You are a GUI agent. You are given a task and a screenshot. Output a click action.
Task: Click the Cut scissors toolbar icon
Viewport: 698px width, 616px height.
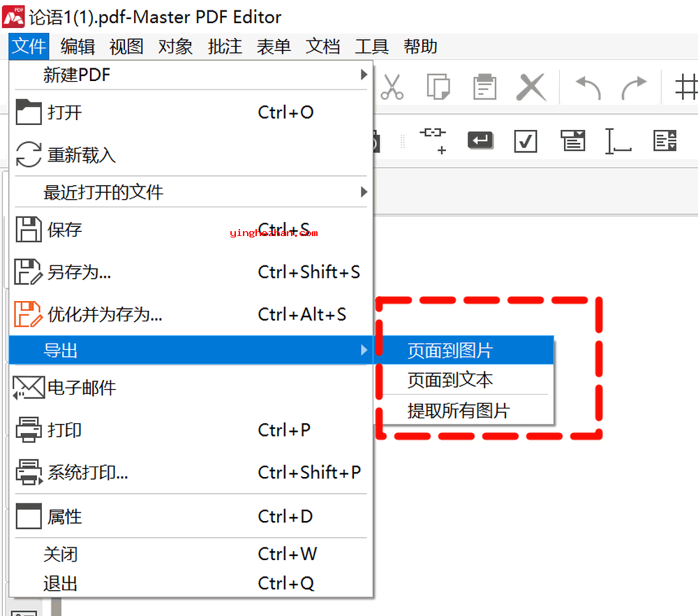coord(392,87)
